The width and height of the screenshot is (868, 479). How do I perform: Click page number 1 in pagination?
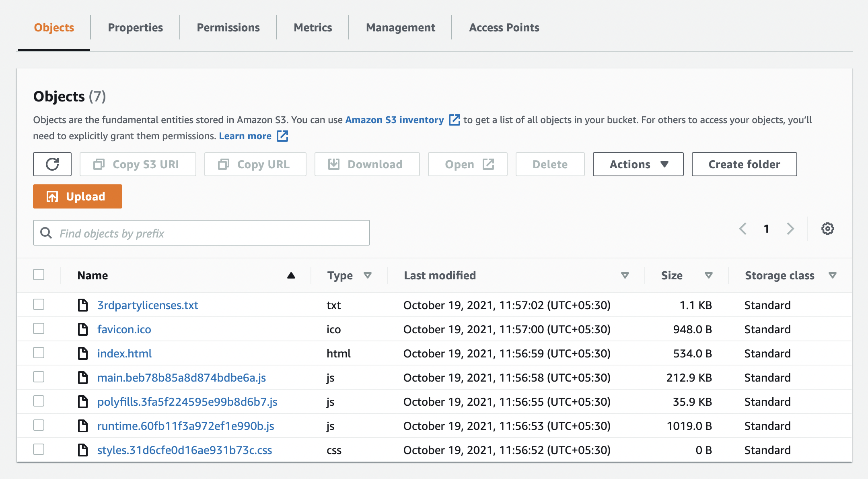767,229
